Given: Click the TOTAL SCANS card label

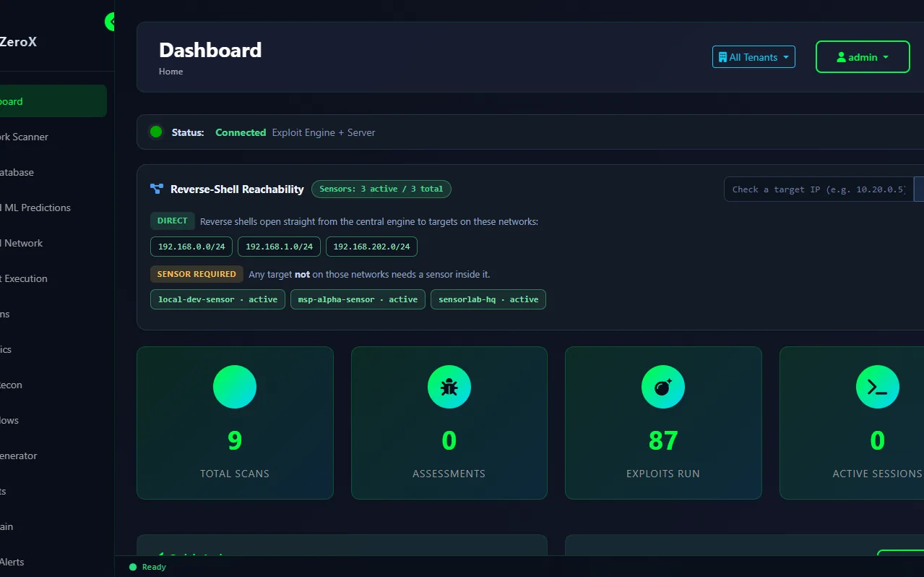Looking at the screenshot, I should pyautogui.click(x=235, y=474).
